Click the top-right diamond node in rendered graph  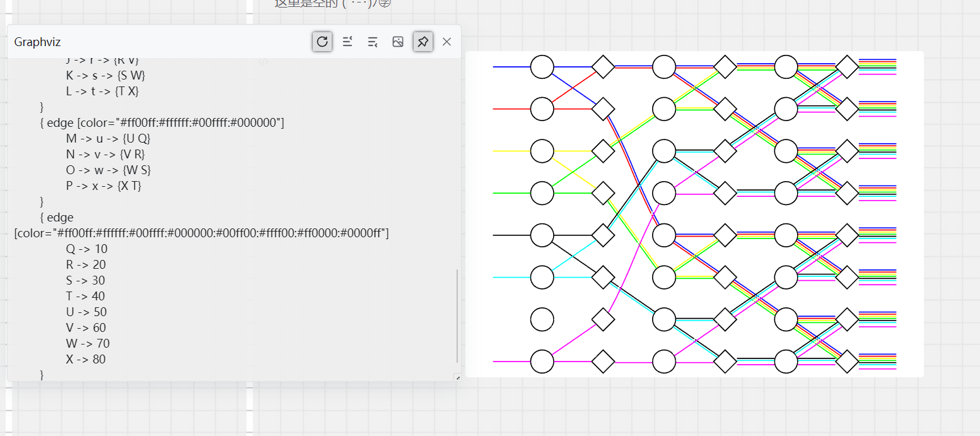pyautogui.click(x=847, y=66)
